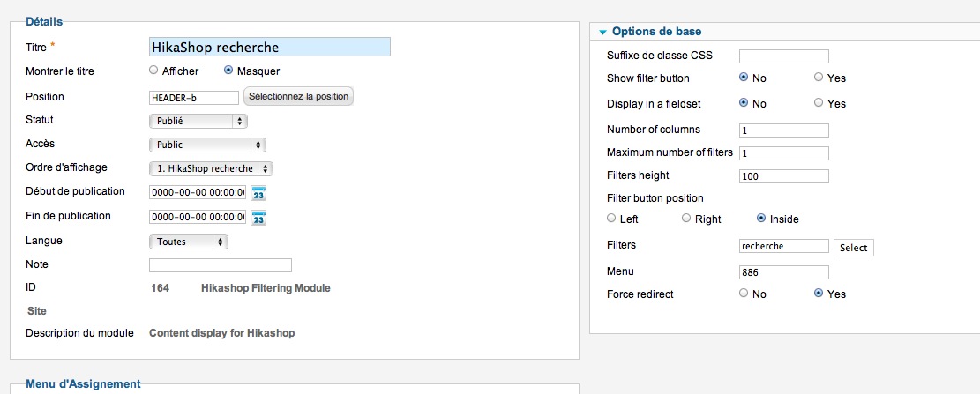Viewport: 980px width, 394px height.
Task: Open calendar for Début de publication
Action: [x=258, y=193]
